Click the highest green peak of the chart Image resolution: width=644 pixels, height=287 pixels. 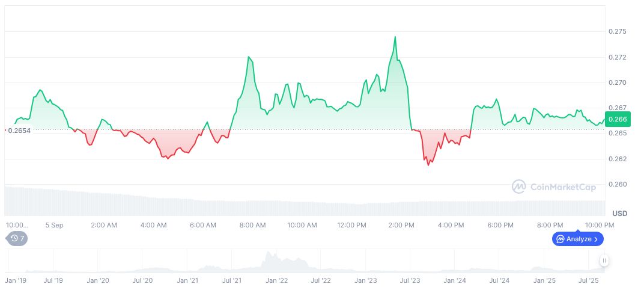tap(395, 37)
